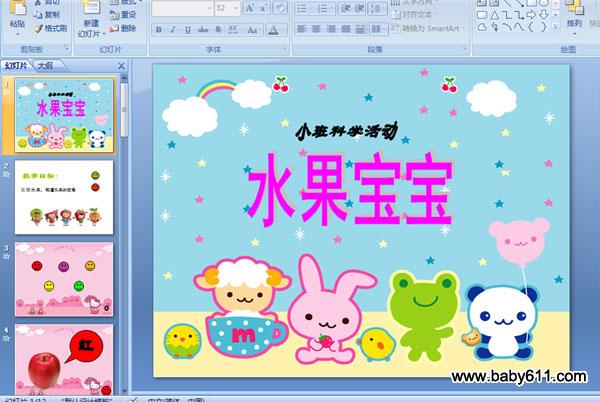Align text left in paragraph group
Image resolution: width=600 pixels, height=402 pixels.
302,29
